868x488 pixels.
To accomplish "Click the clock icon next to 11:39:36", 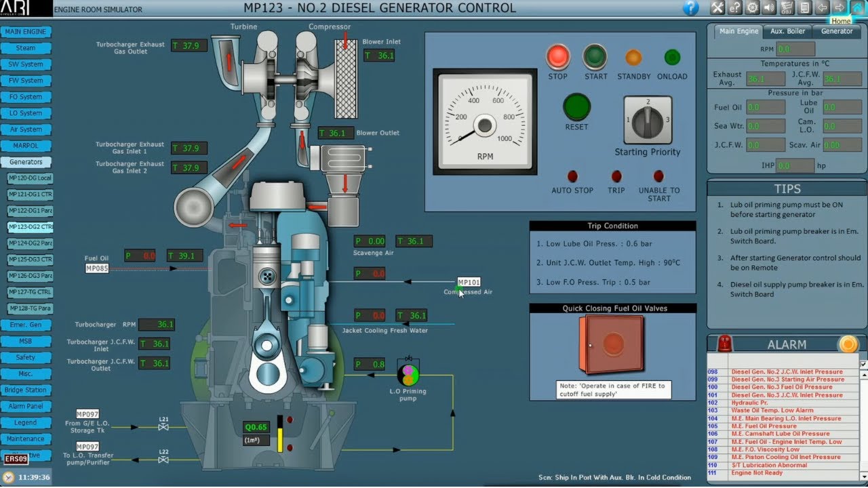I will tap(9, 477).
